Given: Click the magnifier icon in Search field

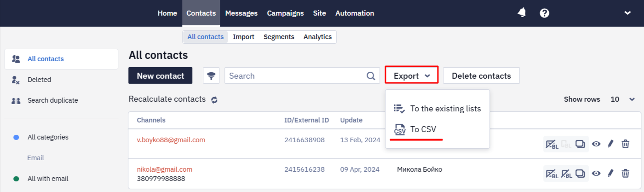Looking at the screenshot, I should (x=371, y=76).
